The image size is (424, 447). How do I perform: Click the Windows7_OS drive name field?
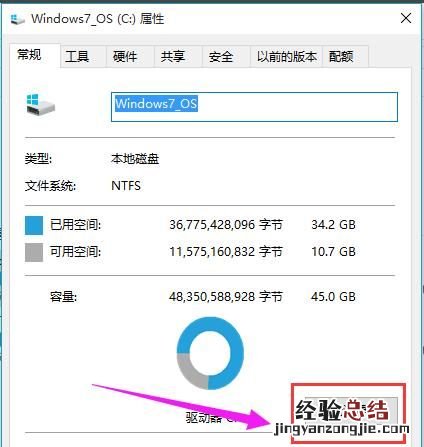point(254,107)
